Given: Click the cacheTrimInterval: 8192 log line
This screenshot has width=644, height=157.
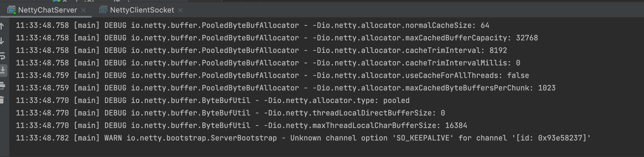Looking at the screenshot, I should point(261,51).
